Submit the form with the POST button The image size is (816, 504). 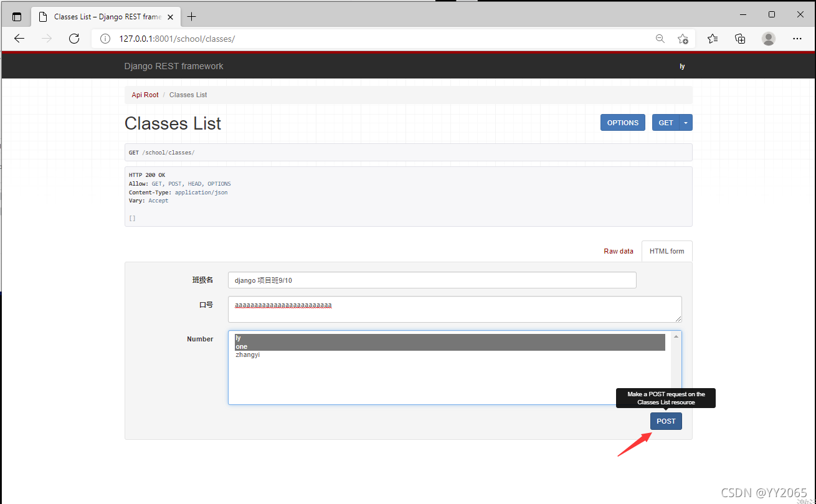pyautogui.click(x=666, y=421)
